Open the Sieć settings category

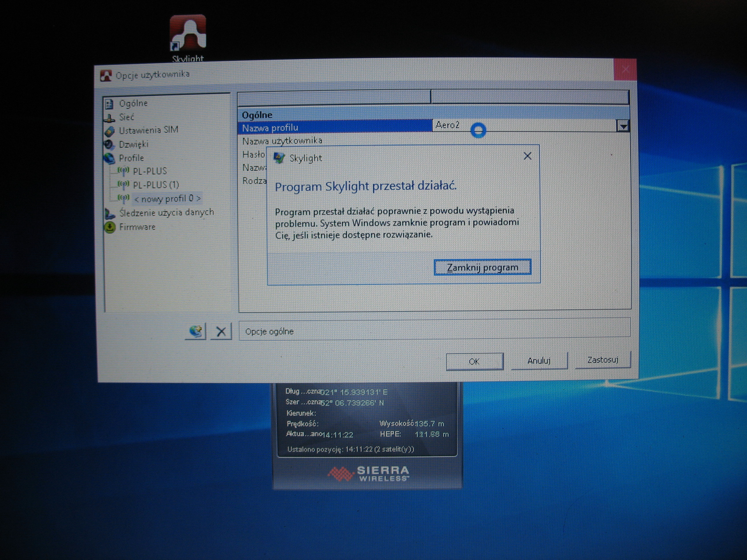[x=126, y=117]
